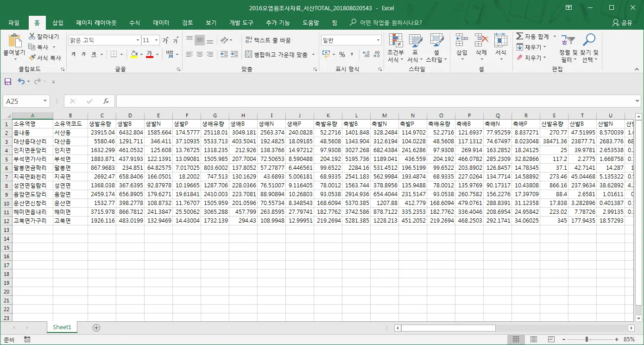This screenshot has height=345, width=644.
Task: Open the font name dropdown (맑은 고딕)
Action: click(138, 40)
